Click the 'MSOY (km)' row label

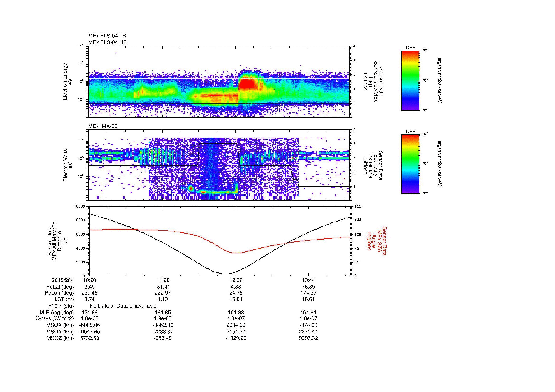coord(60,332)
